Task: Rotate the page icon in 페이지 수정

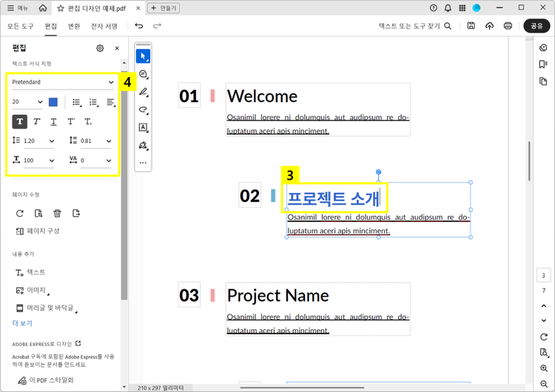Action: pyautogui.click(x=20, y=213)
